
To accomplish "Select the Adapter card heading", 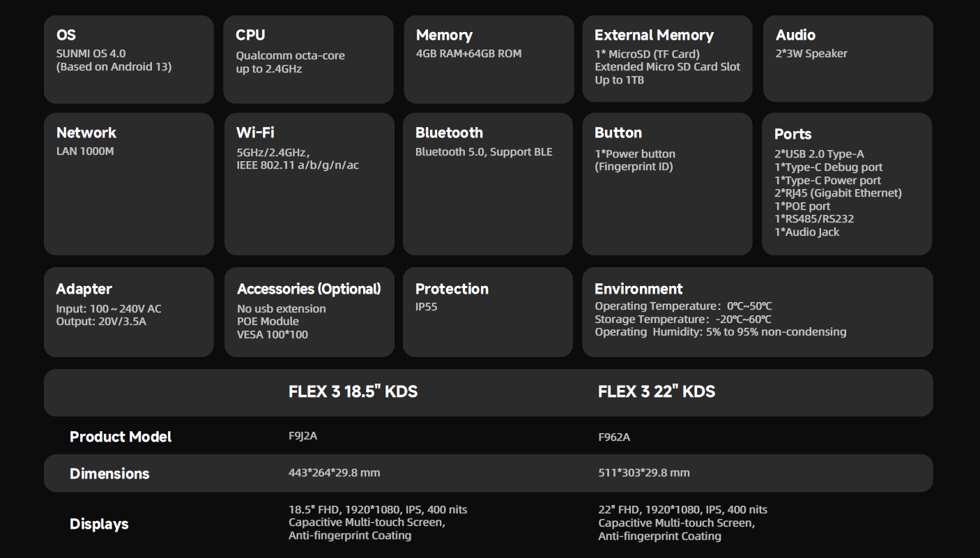I will click(x=84, y=289).
